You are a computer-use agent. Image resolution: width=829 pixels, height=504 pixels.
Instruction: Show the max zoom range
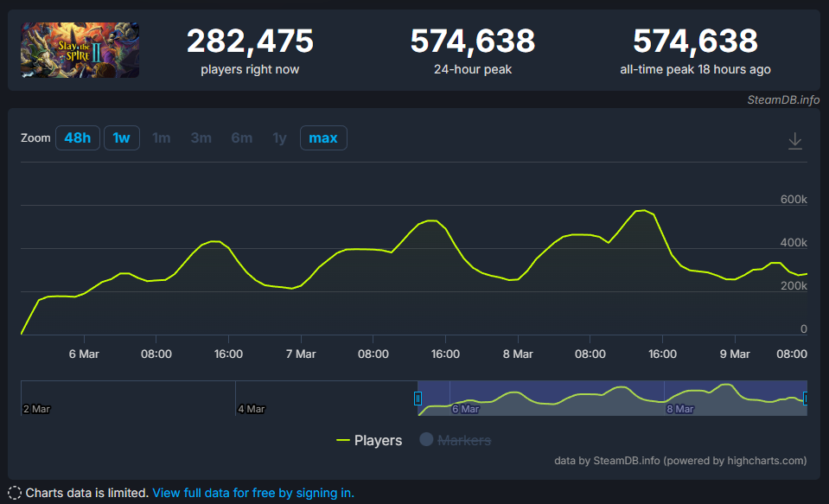pos(323,138)
